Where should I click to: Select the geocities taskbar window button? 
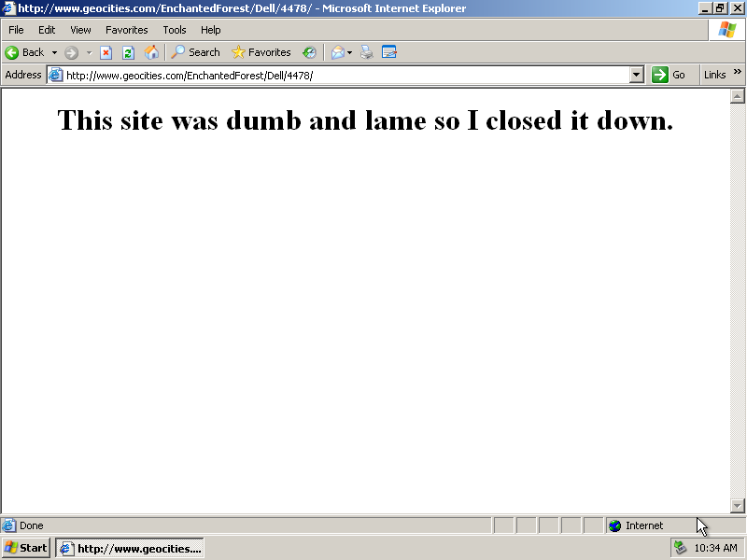130,548
